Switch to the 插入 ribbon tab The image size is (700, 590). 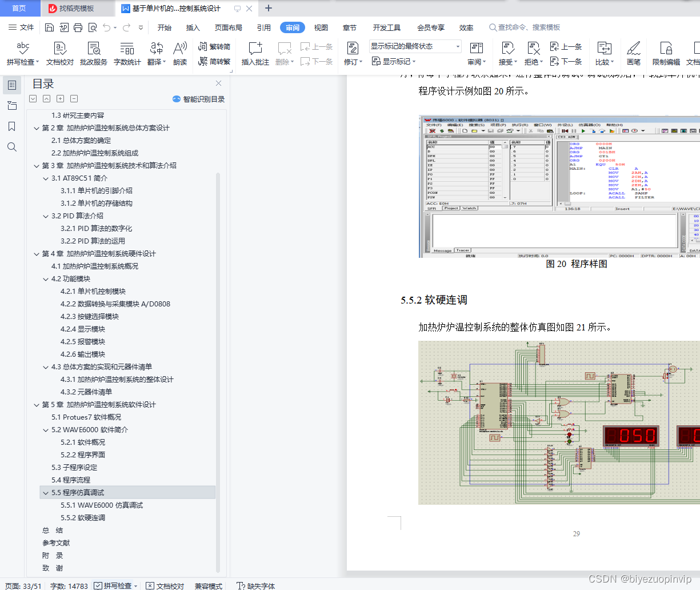[193, 27]
